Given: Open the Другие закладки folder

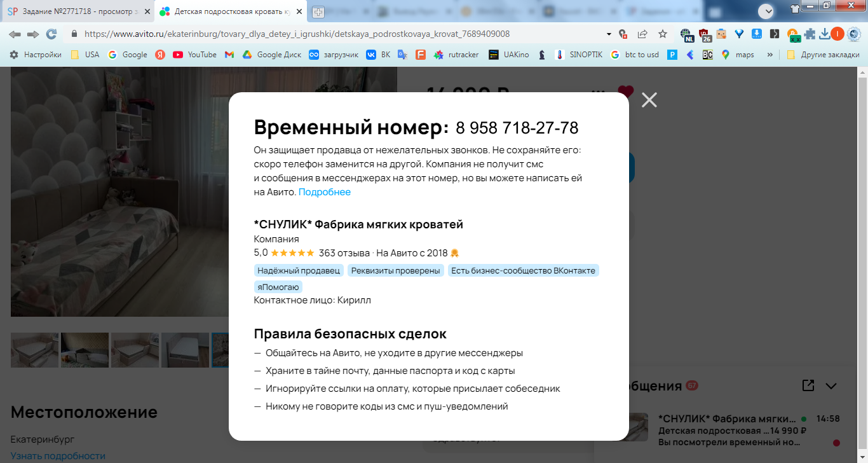Looking at the screenshot, I should coord(823,55).
